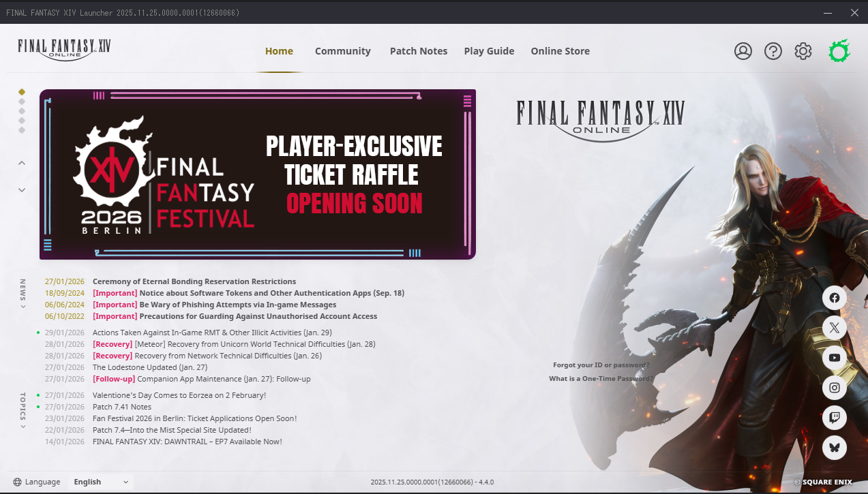Switch to the Patch Notes tab

tap(419, 51)
